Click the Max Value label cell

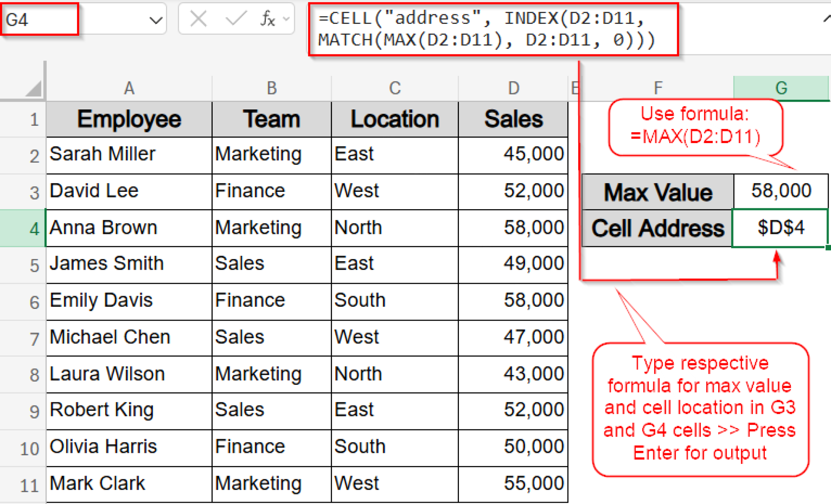[657, 192]
